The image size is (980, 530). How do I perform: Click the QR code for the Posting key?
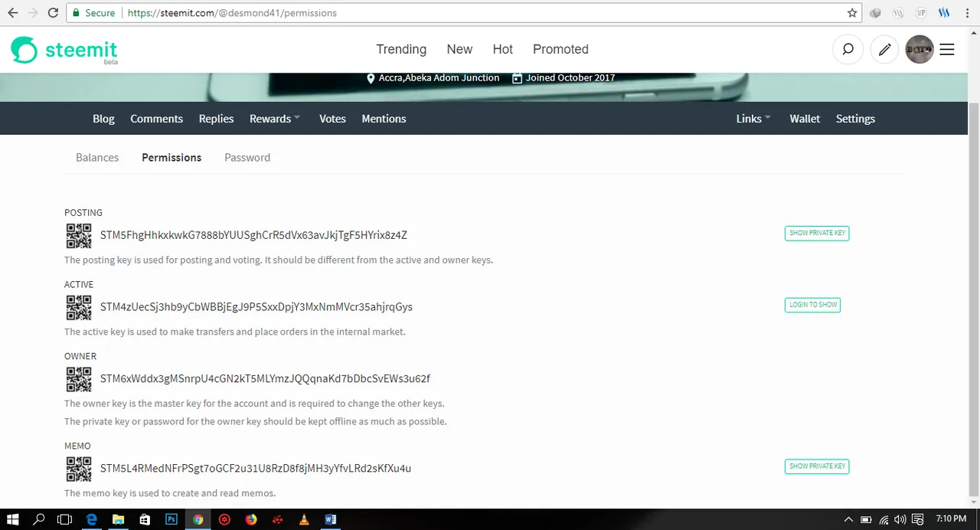[x=79, y=236]
